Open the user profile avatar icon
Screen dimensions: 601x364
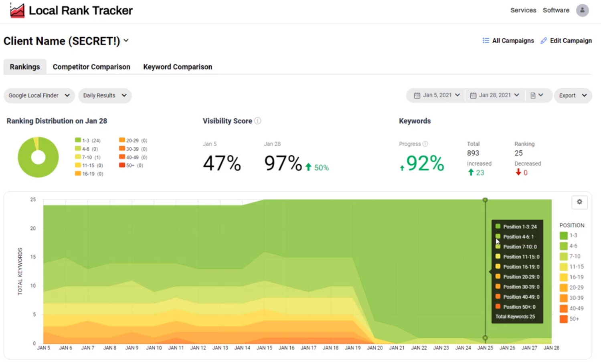[582, 10]
